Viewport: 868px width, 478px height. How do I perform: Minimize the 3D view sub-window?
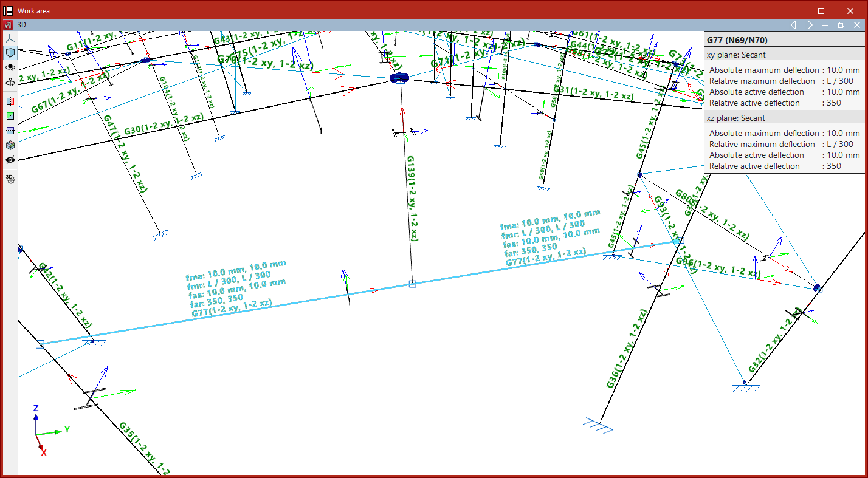point(825,25)
